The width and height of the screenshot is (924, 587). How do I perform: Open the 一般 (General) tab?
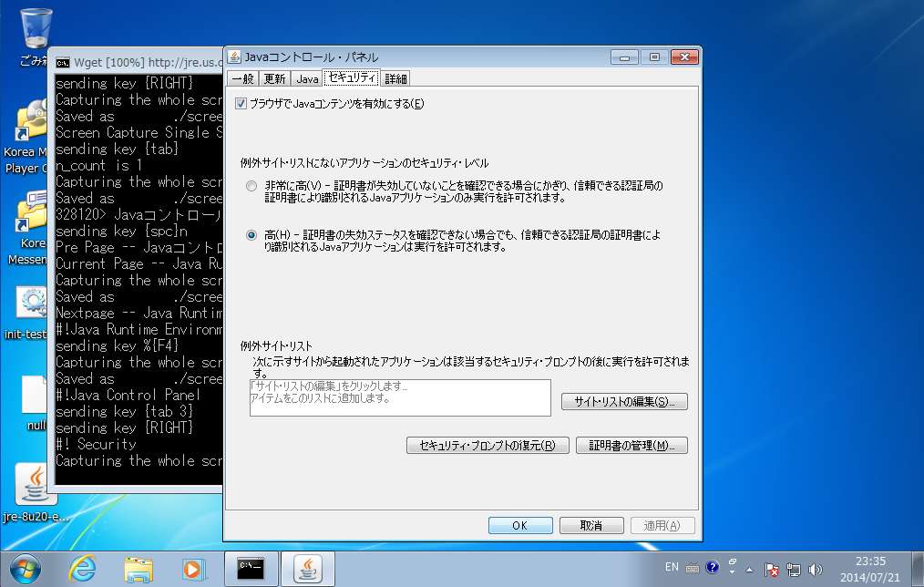tap(241, 79)
